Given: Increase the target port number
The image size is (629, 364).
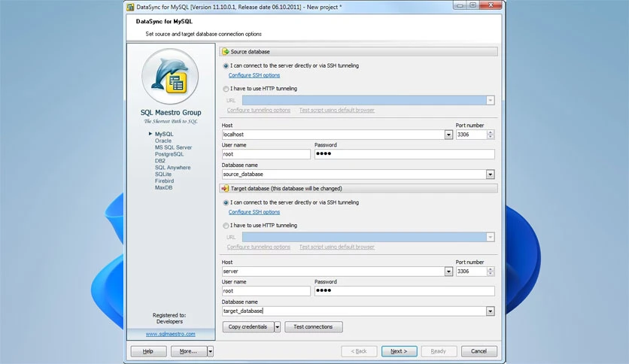Looking at the screenshot, I should [491, 269].
